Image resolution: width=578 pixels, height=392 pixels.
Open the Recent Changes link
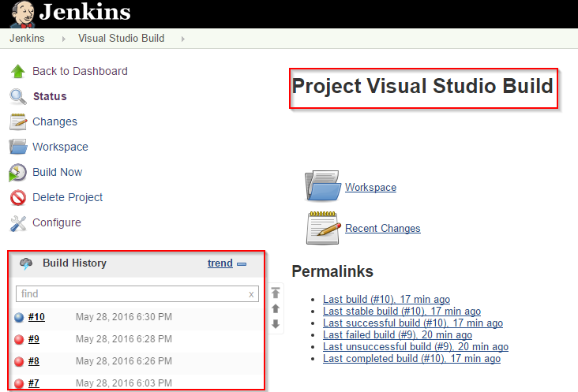point(383,228)
